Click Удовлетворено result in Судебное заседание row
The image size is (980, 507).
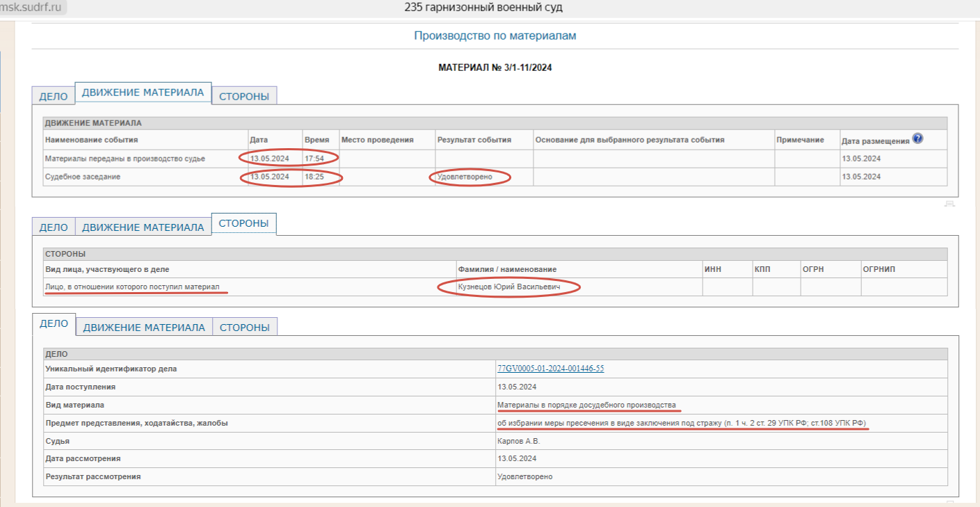point(465,177)
